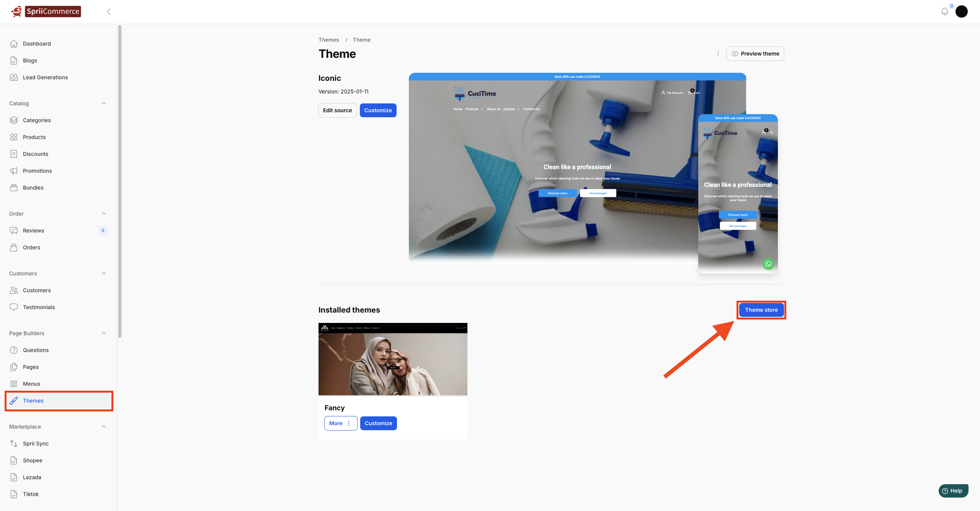This screenshot has width=980, height=511.
Task: Collapse the Page Builders section
Action: pyautogui.click(x=104, y=333)
